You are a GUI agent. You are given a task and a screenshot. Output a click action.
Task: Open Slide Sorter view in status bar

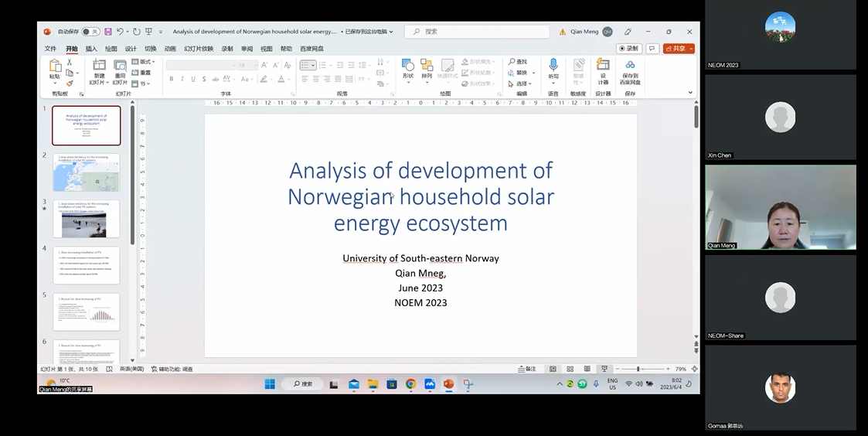[570, 369]
